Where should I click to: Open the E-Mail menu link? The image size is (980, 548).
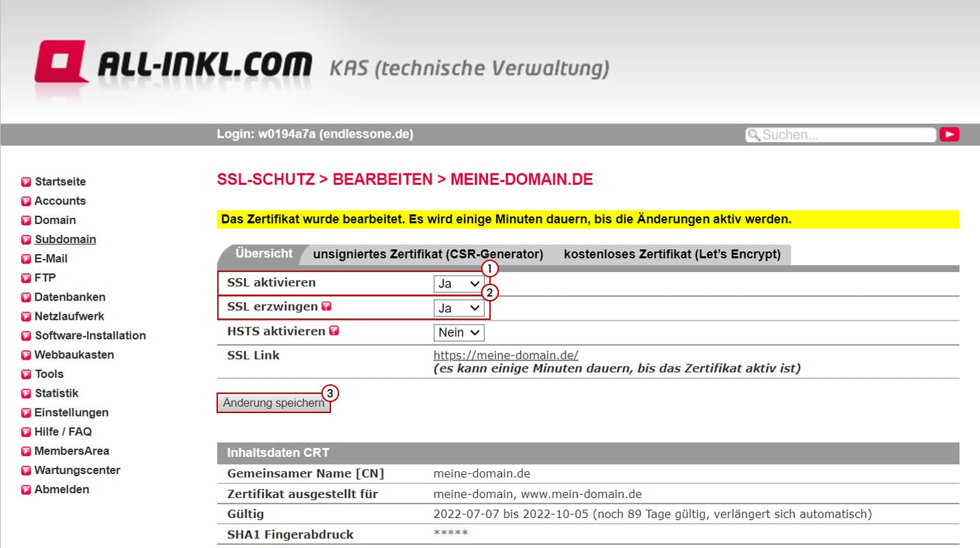[x=51, y=258]
